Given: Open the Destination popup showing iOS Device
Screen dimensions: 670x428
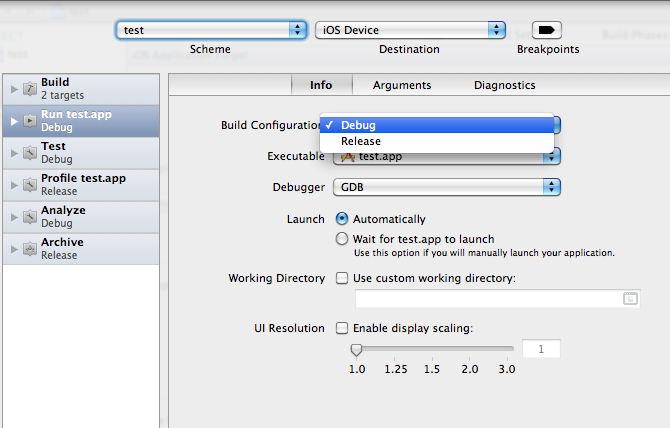Looking at the screenshot, I should pyautogui.click(x=410, y=30).
